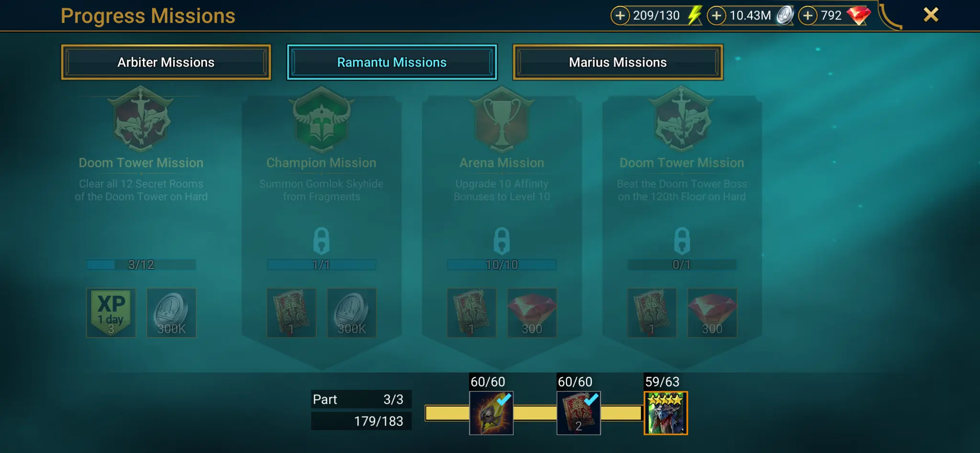Image resolution: width=980 pixels, height=453 pixels.
Task: Select the Ramantu Missions tab
Action: pos(392,62)
